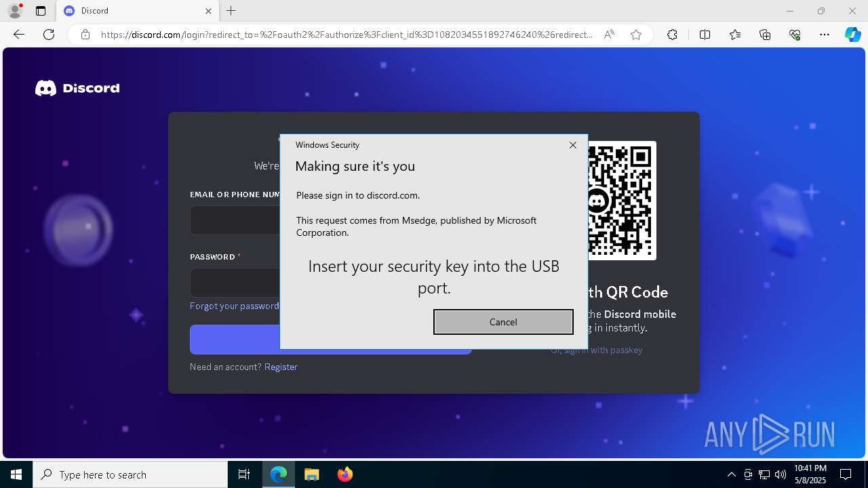Screen dimensions: 868x488
Task: Open the tab actions menu icon
Action: pyautogui.click(x=41, y=11)
